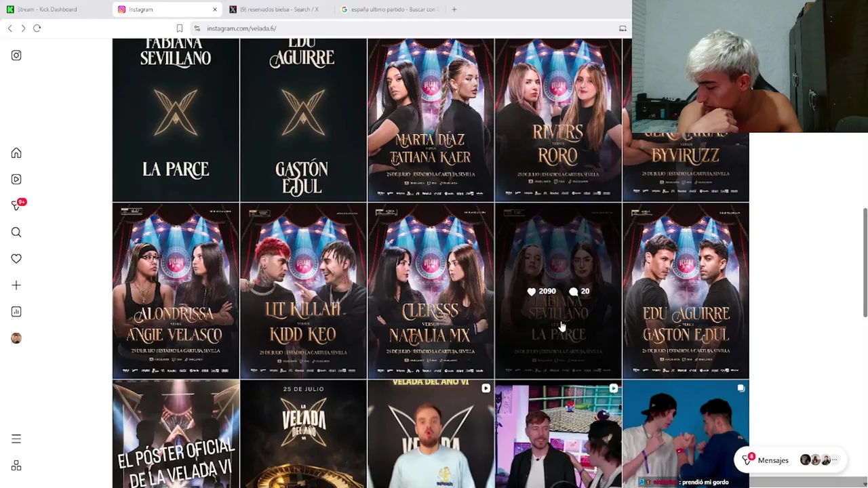Click the webcam overlay video
Viewport: 868px width, 488px height.
click(750, 66)
